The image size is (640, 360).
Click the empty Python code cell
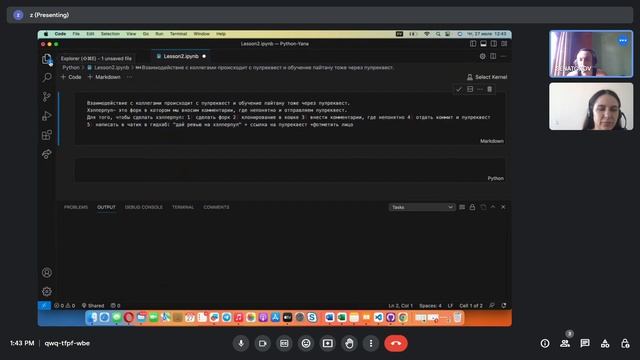(x=290, y=169)
